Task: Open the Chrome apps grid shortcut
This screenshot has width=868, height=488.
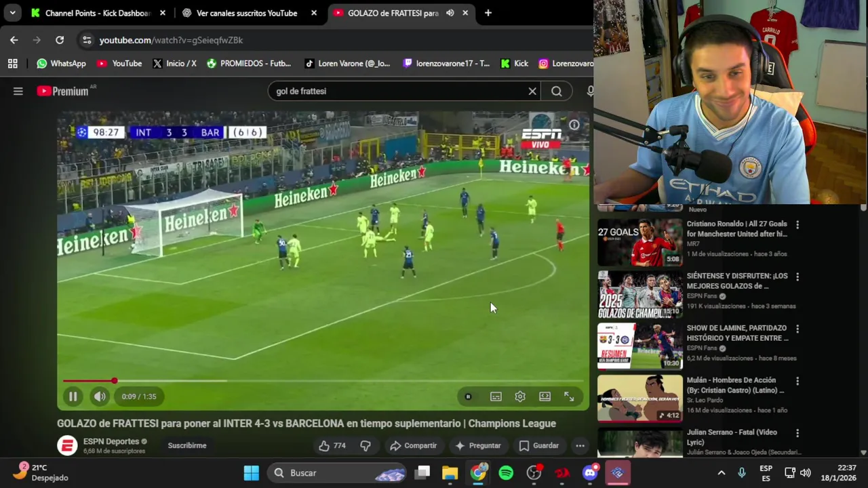Action: (x=12, y=63)
